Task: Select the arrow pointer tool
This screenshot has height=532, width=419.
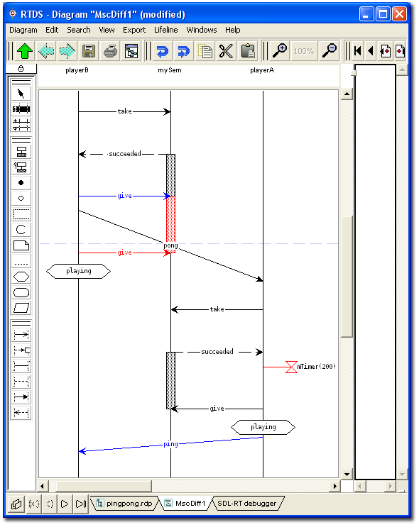Action: [21, 94]
